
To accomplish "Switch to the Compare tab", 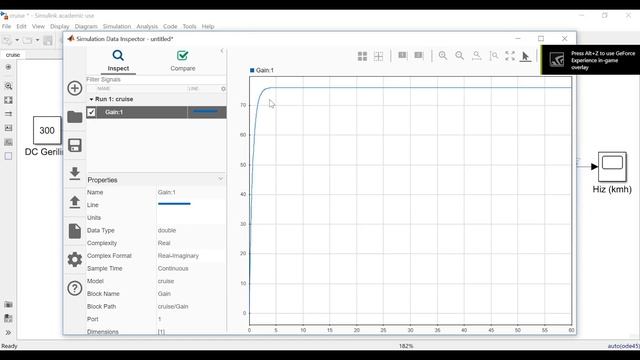I will pyautogui.click(x=182, y=60).
